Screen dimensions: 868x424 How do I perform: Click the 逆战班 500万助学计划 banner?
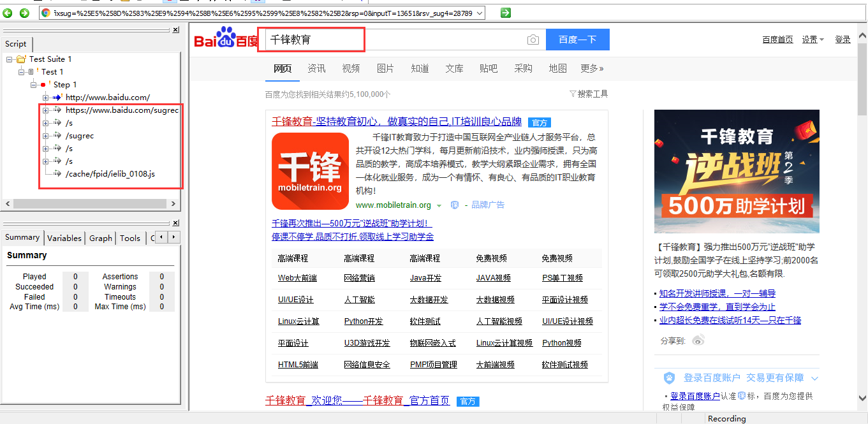pyautogui.click(x=737, y=172)
